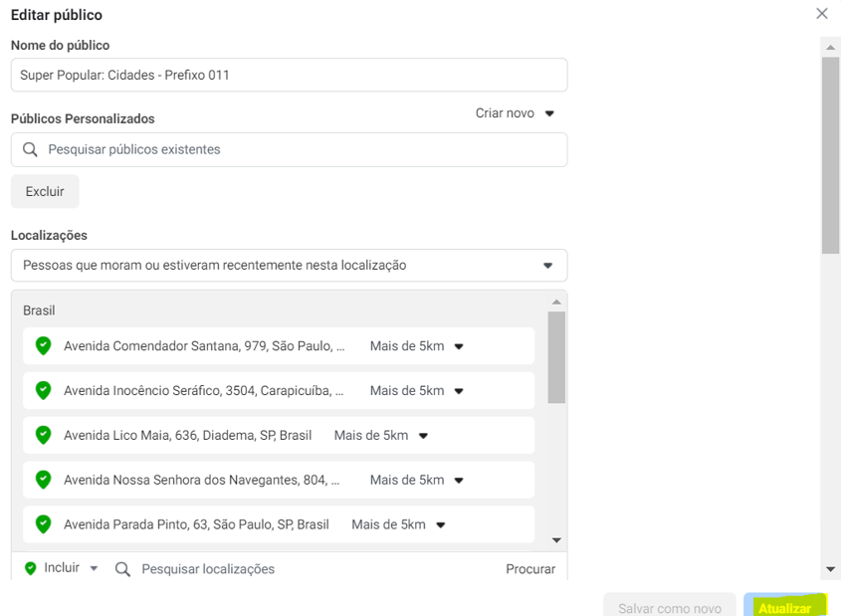
Task: Click green pin icon for Avenida Lico Maia
Action: click(x=43, y=435)
